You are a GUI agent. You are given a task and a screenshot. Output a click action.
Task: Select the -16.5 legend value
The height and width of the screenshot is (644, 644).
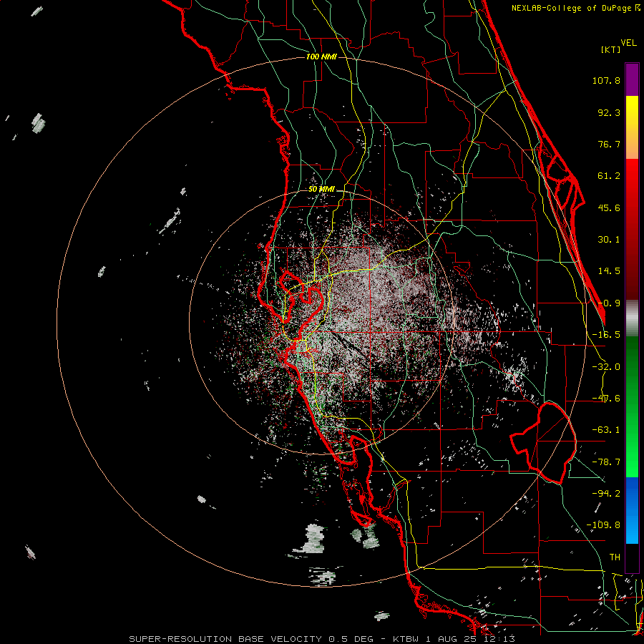point(606,335)
